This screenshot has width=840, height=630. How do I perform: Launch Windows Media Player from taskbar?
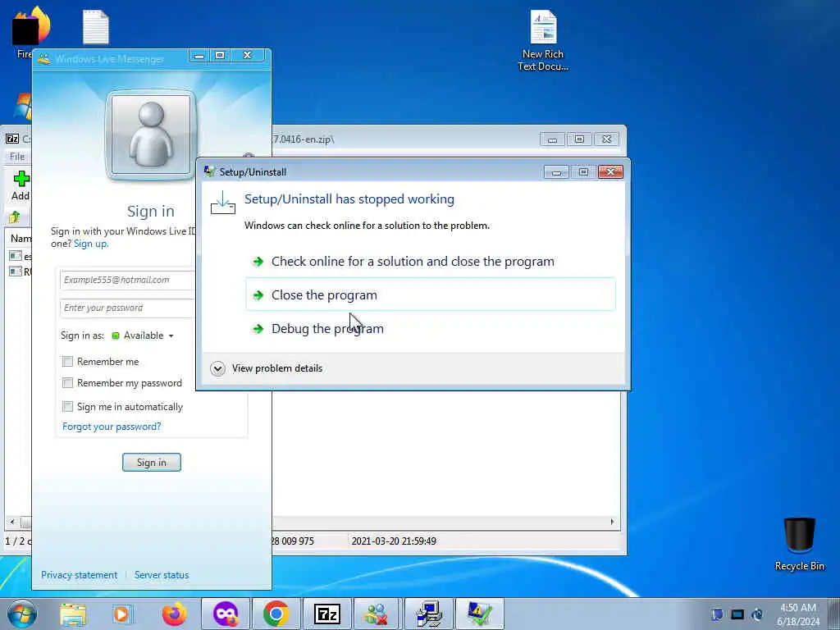[x=123, y=614]
